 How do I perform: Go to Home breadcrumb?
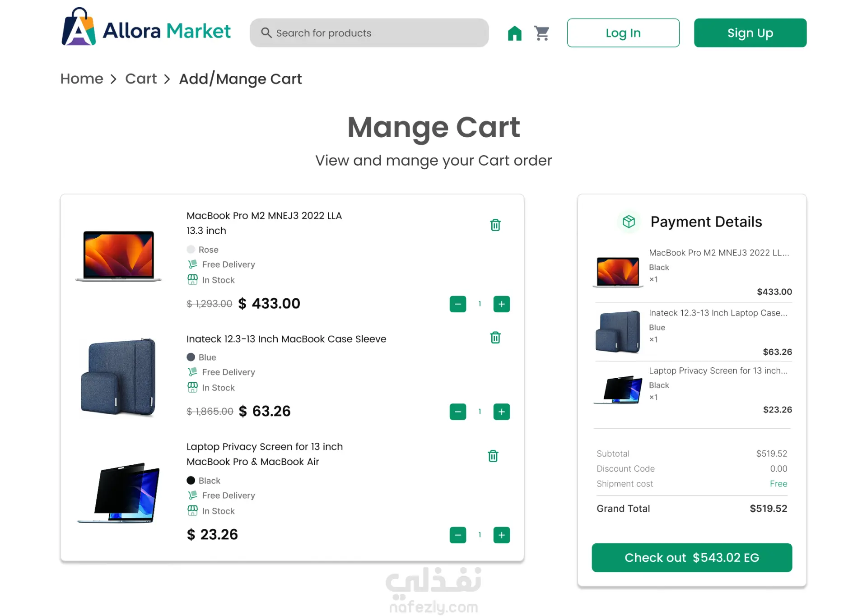pyautogui.click(x=82, y=79)
